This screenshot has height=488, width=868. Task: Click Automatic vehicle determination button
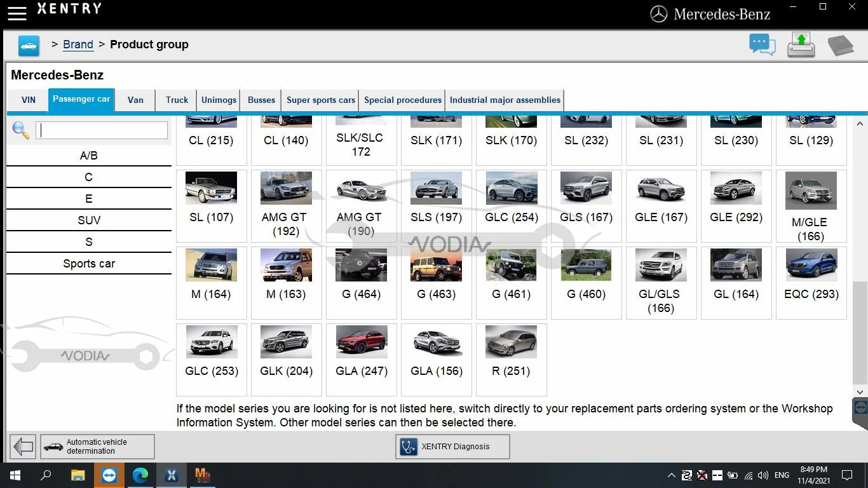[x=97, y=447]
